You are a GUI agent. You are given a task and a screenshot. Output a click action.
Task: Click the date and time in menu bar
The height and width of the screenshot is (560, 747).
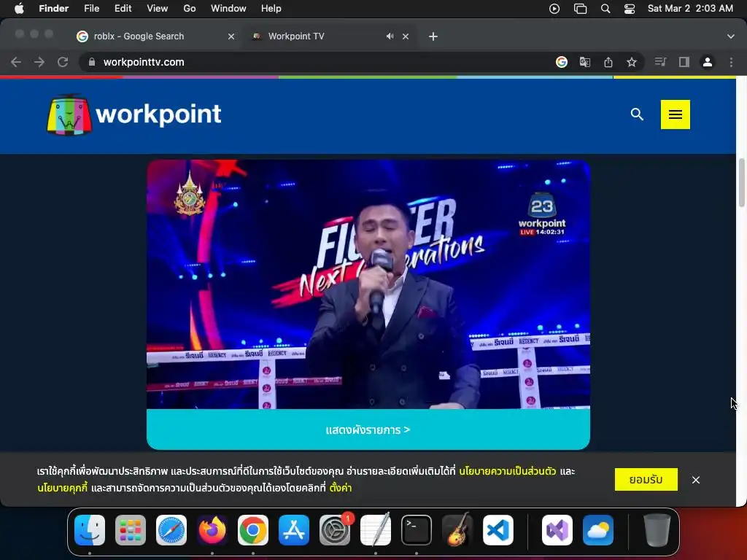point(690,9)
